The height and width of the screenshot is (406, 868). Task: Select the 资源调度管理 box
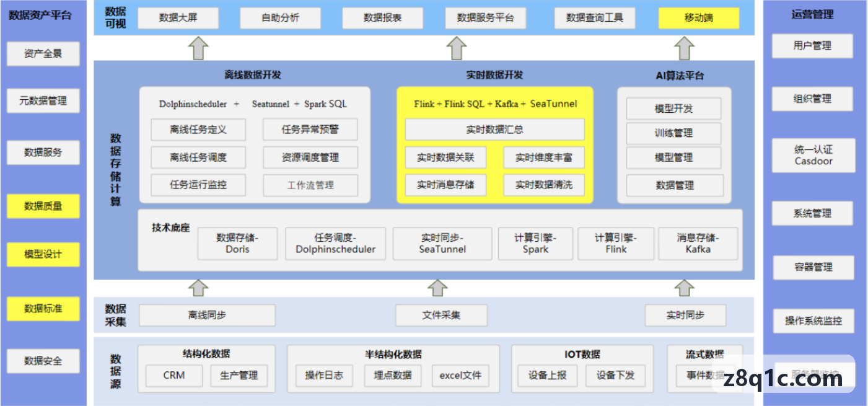[x=310, y=157]
